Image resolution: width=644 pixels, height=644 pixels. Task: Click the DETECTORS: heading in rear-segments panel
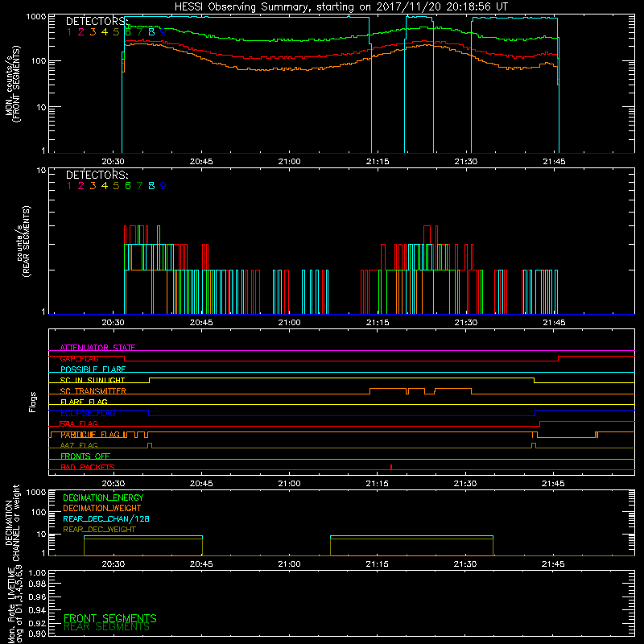click(x=97, y=175)
